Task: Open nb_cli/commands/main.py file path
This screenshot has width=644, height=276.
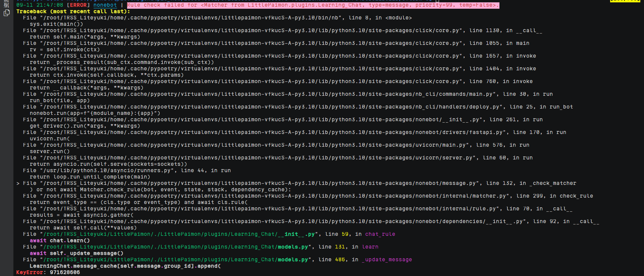Action: 268,94
